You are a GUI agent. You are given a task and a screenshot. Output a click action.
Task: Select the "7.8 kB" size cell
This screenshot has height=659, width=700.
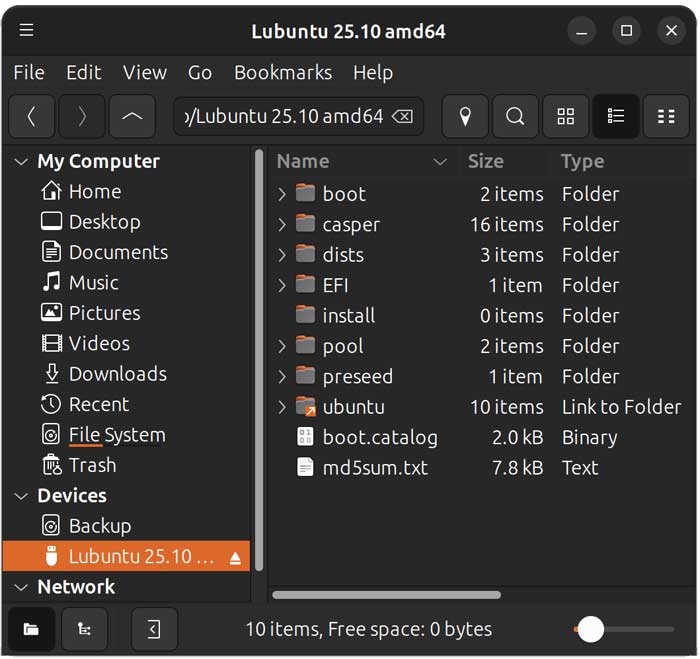(x=517, y=467)
